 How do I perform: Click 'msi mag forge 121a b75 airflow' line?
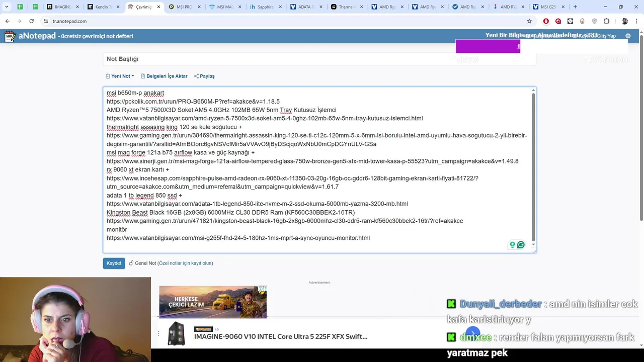click(181, 152)
